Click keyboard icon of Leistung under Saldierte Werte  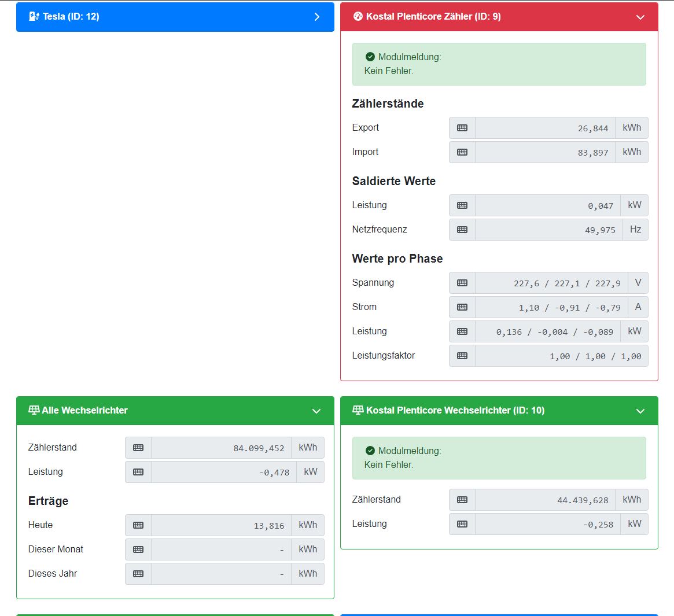462,205
